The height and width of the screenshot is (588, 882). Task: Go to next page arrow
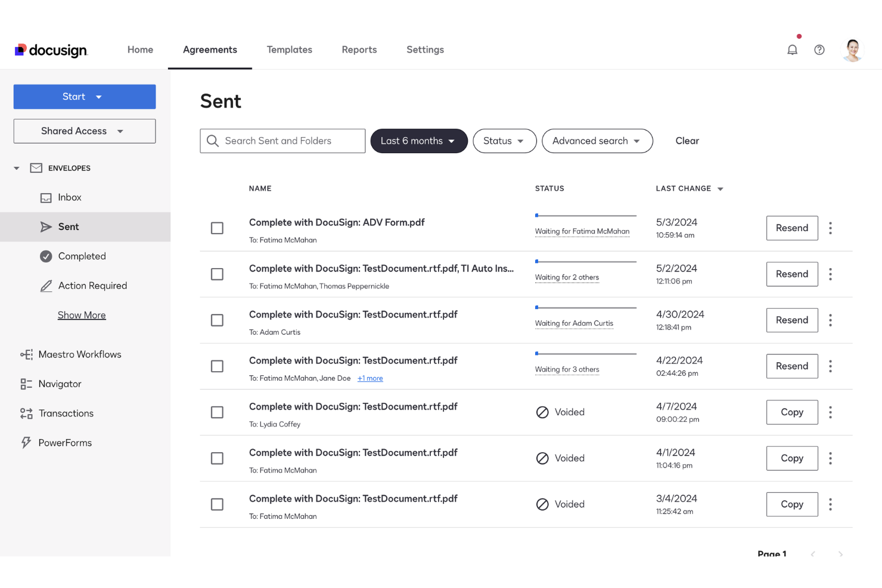840,554
